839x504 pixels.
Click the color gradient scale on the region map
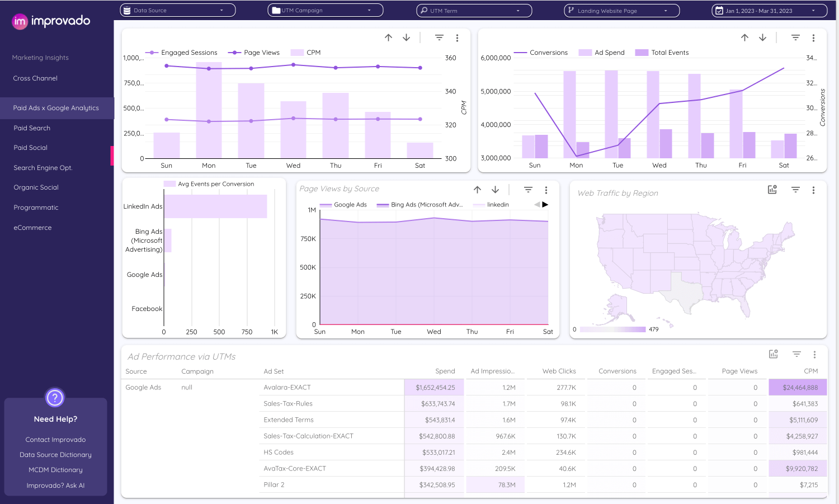pos(612,329)
